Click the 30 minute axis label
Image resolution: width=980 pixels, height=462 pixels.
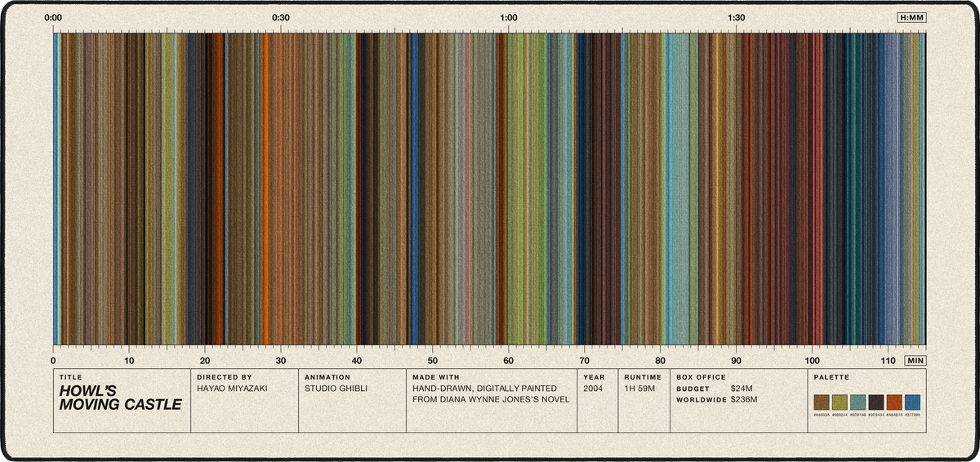(281, 360)
